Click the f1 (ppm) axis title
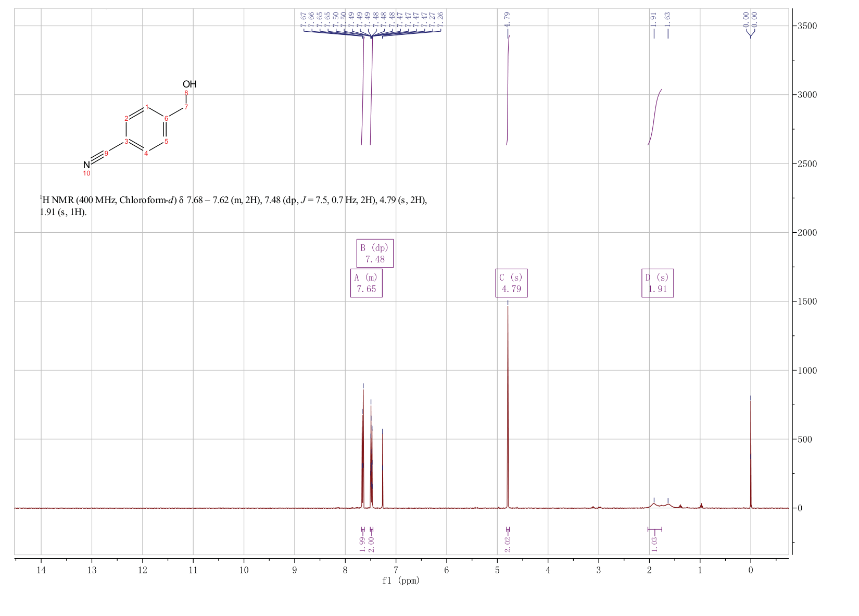Viewport: 859px width, 616px height. (401, 581)
